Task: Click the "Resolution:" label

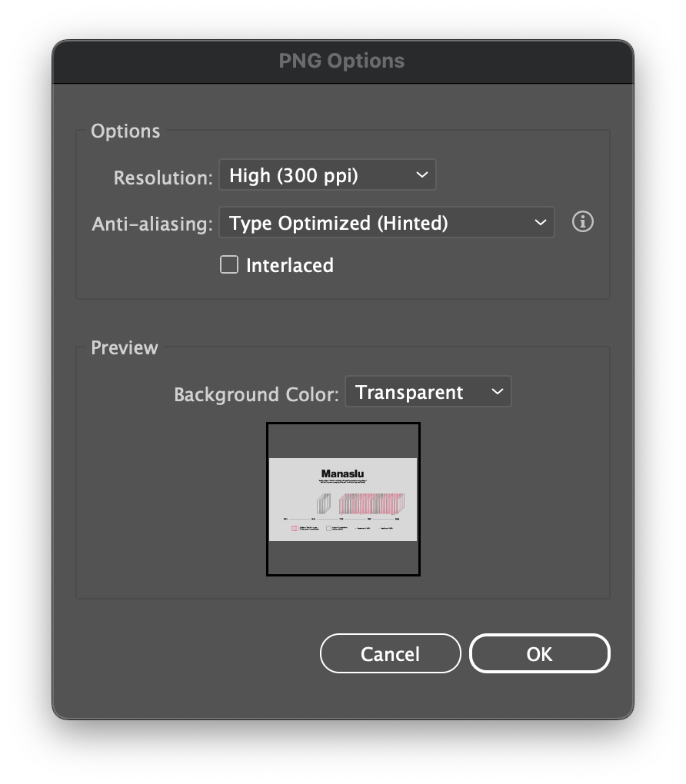Action: [x=163, y=178]
